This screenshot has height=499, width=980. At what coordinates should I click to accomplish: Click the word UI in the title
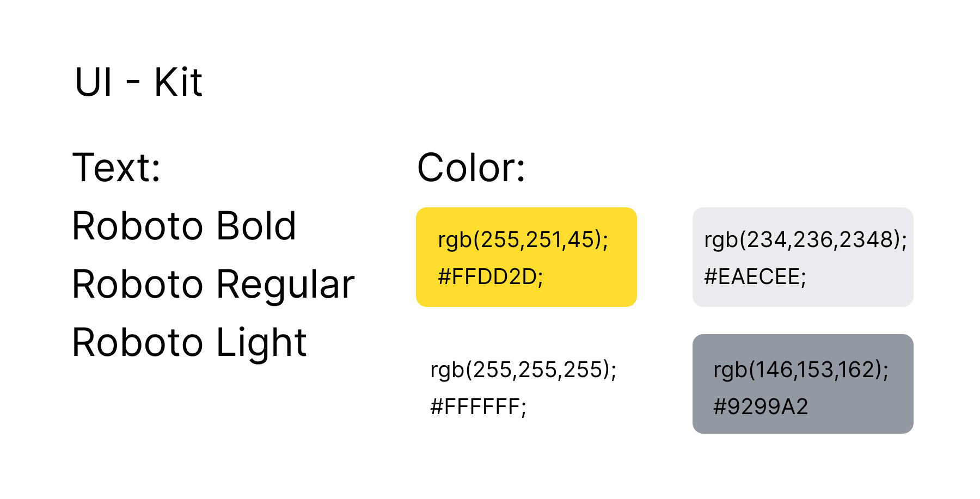coord(94,83)
